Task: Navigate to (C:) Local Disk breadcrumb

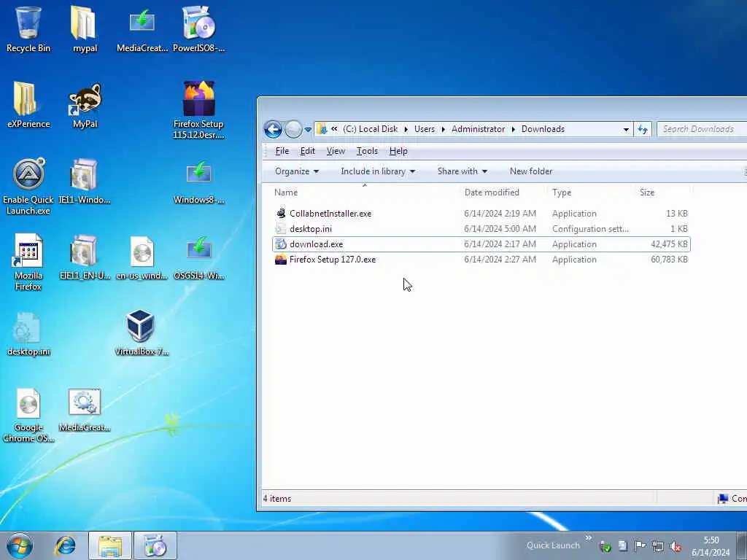Action: pos(370,129)
